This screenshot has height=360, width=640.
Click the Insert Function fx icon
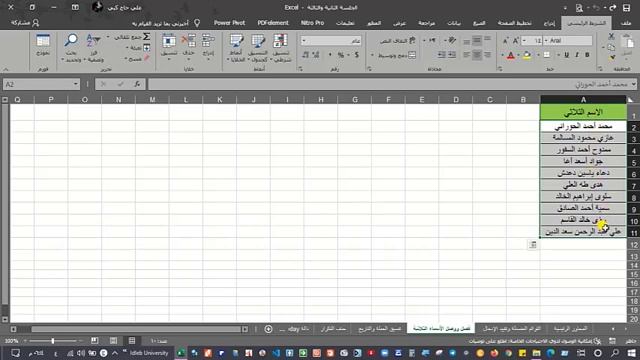click(137, 84)
